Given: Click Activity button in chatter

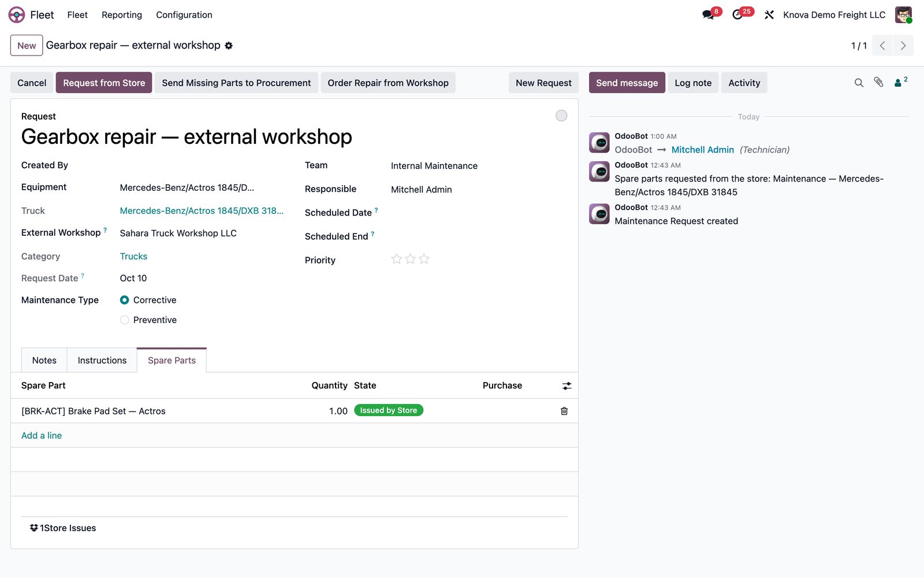Looking at the screenshot, I should 744,83.
